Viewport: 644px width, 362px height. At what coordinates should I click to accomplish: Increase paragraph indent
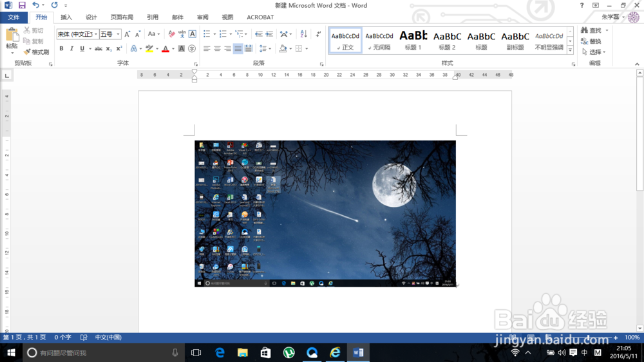pyautogui.click(x=269, y=34)
